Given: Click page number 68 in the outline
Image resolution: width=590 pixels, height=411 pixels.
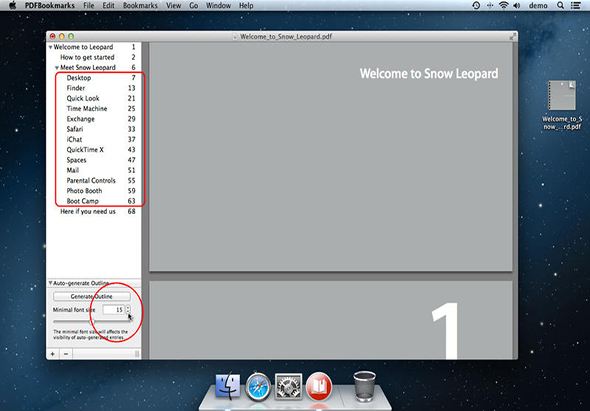Looking at the screenshot, I should pos(131,212).
